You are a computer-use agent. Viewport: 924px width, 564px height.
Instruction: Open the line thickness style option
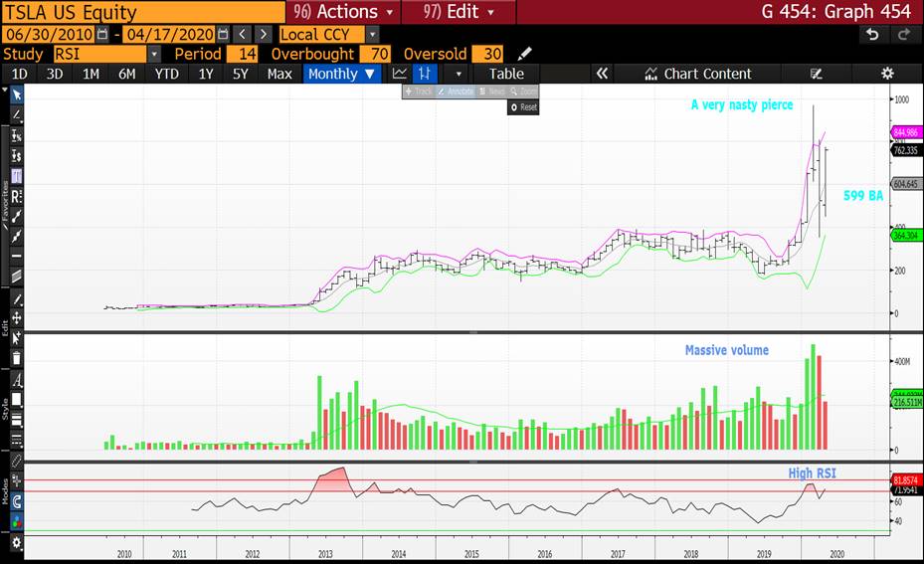pos(17,420)
